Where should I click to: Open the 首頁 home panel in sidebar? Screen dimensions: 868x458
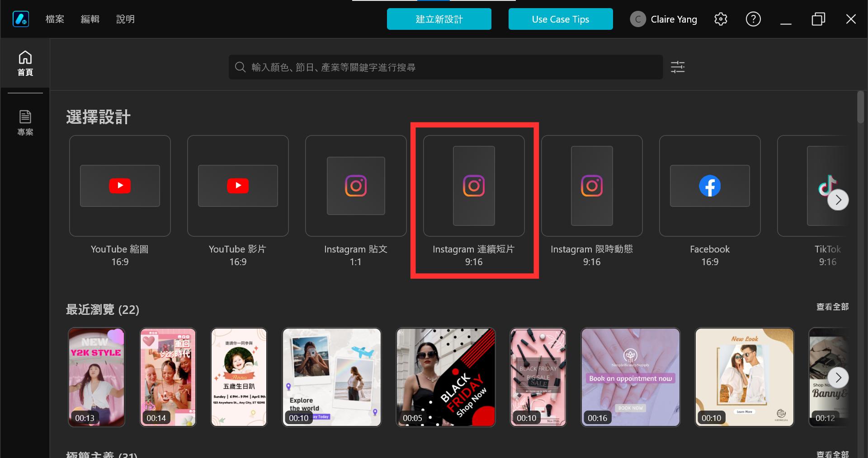pos(25,62)
